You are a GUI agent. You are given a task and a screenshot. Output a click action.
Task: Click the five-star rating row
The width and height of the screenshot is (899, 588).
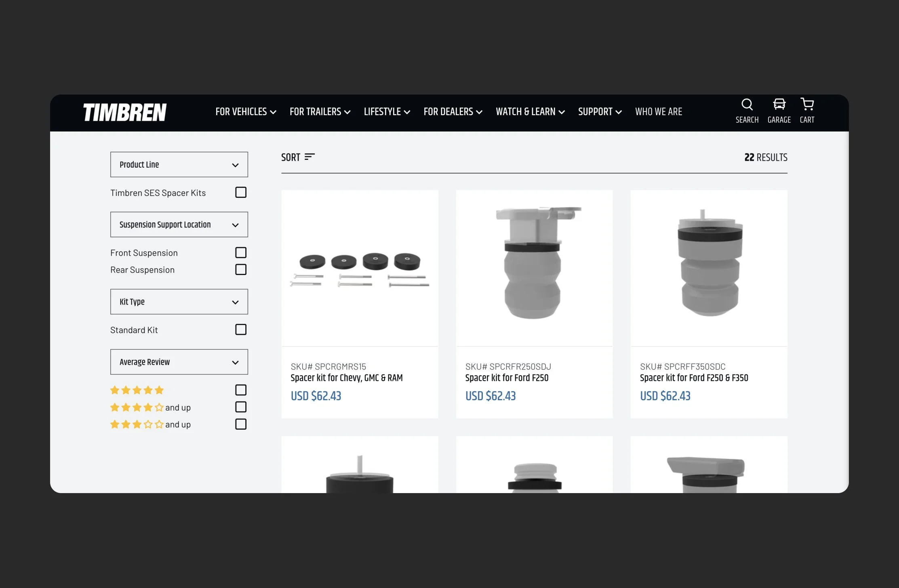pos(137,390)
